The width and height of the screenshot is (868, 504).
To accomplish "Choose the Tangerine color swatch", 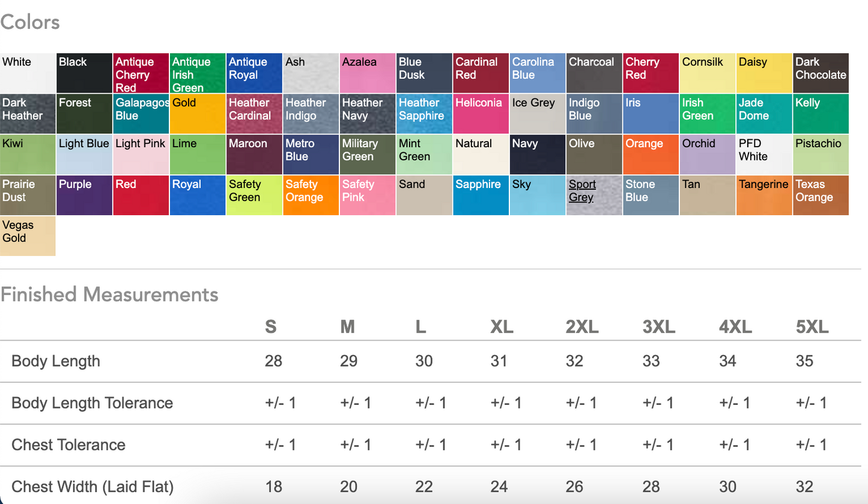I will click(x=764, y=195).
